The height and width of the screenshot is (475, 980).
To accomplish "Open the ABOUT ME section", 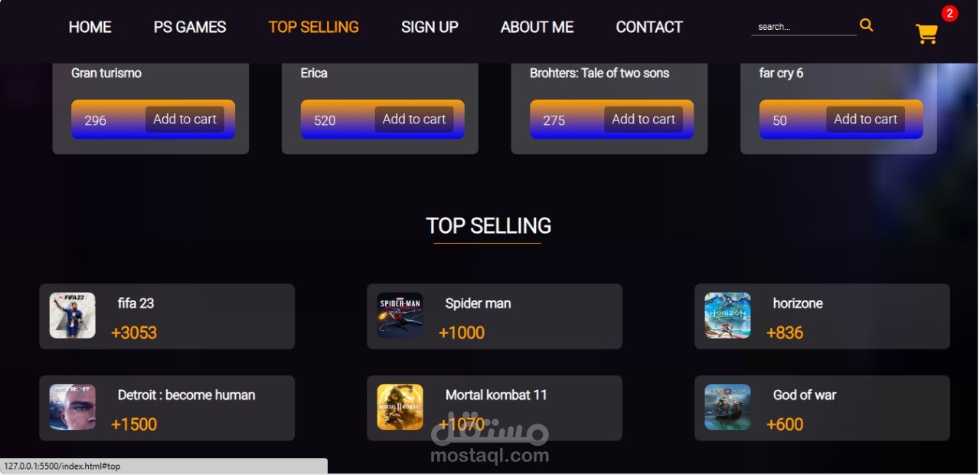I will point(537,27).
